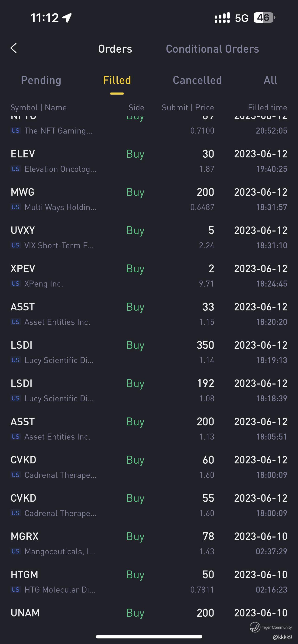Tap the location arrow in status bar
This screenshot has width=298, height=644.
point(67,18)
